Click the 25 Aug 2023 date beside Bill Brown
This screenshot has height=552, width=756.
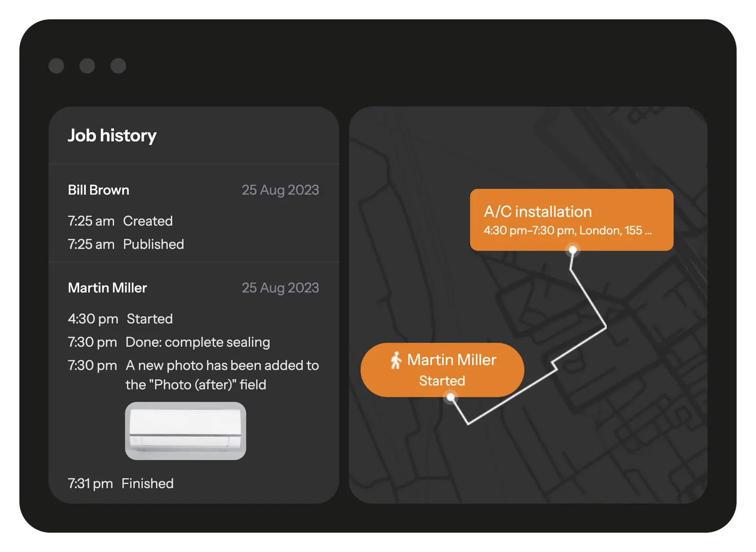point(280,190)
